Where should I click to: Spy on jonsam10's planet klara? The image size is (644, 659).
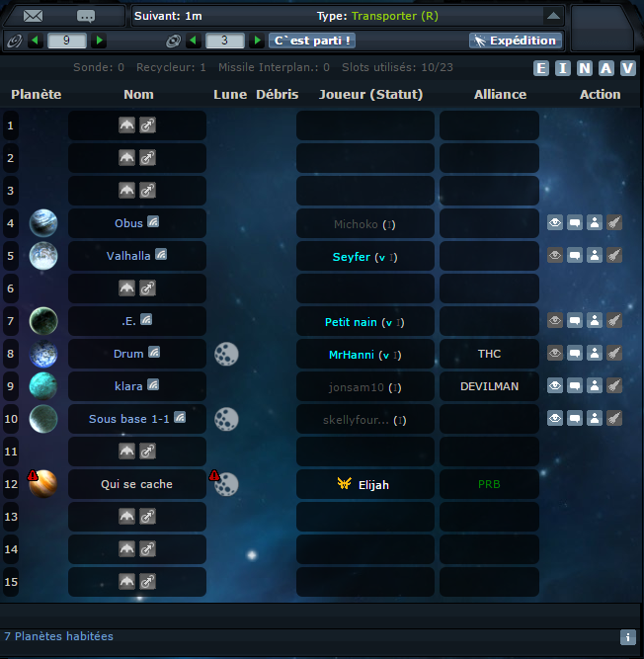click(x=555, y=385)
